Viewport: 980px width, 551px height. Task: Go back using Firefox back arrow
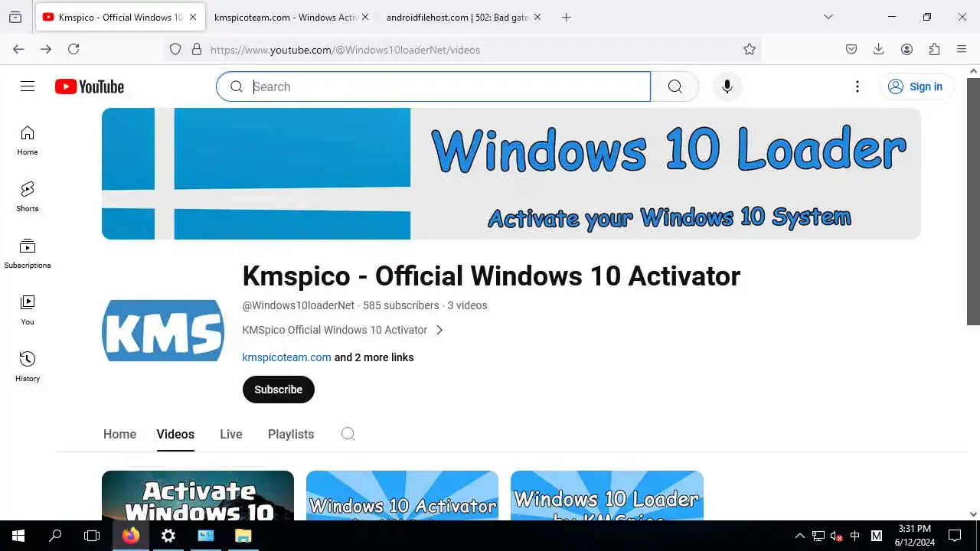[x=18, y=49]
